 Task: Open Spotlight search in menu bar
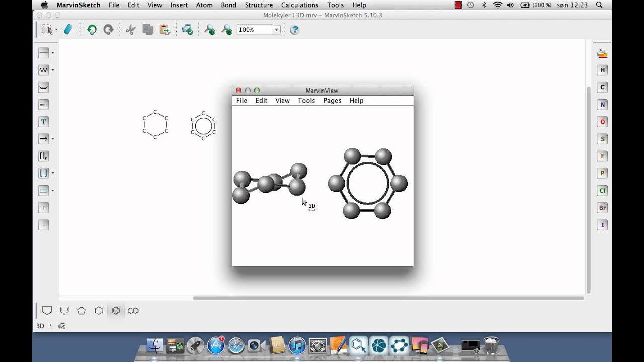pos(599,5)
